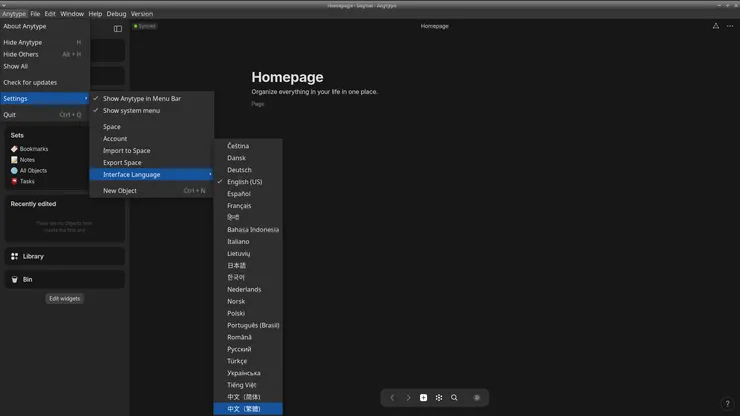Switch language to Deutsch

coord(248,170)
